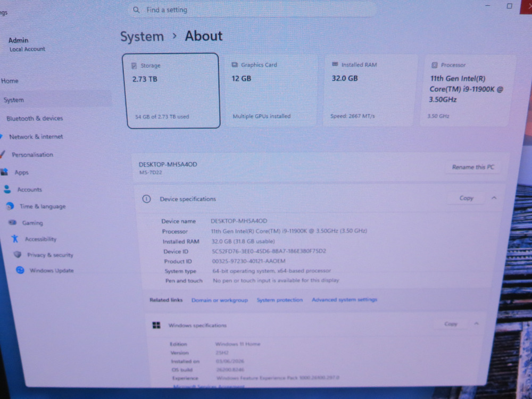Open Advanced system settings link
This screenshot has width=532, height=399.
point(344,300)
